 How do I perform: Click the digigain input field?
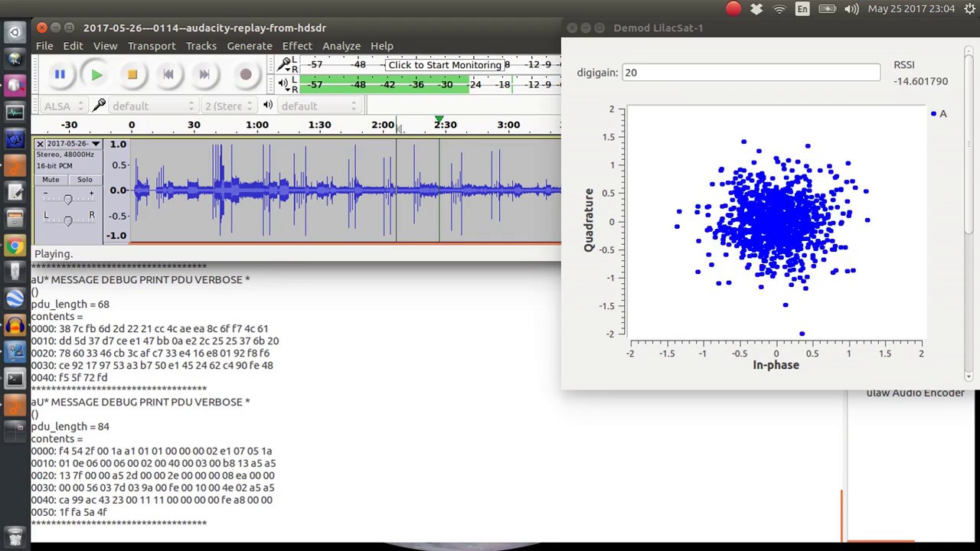(x=750, y=73)
